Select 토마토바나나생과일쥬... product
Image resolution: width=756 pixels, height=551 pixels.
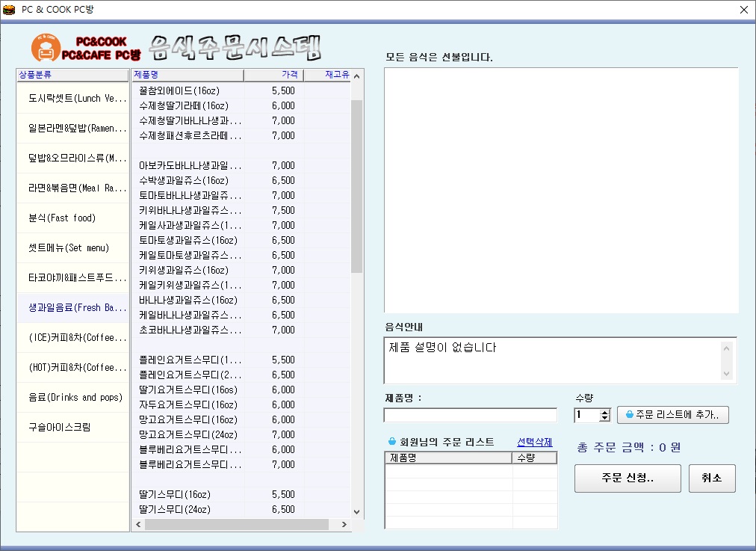[241, 195]
